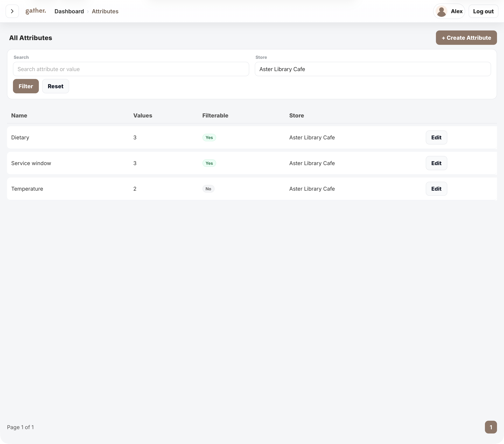
Task: Edit the Temperature attribute
Action: 436,189
